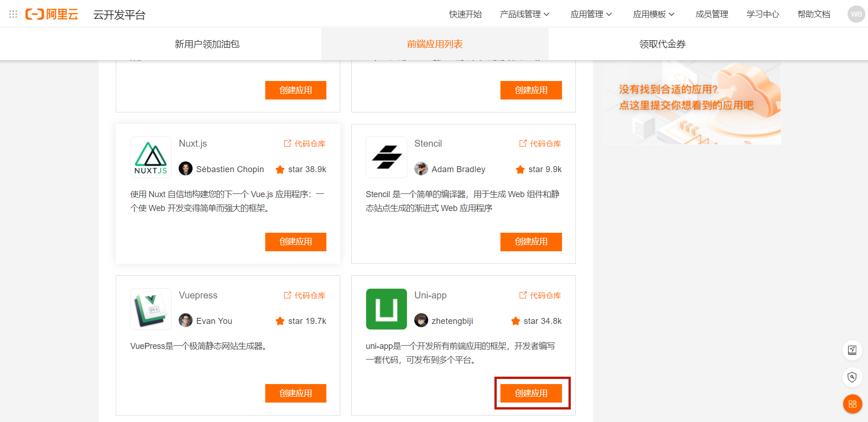Create application from Uni-app template
Screen dimensions: 868x422
pyautogui.click(x=531, y=393)
